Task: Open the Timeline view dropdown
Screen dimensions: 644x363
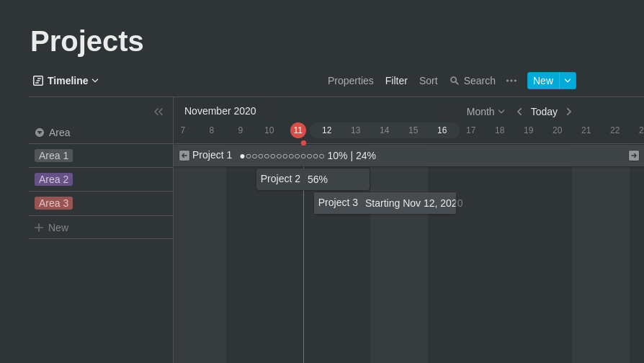Action: 95,81
